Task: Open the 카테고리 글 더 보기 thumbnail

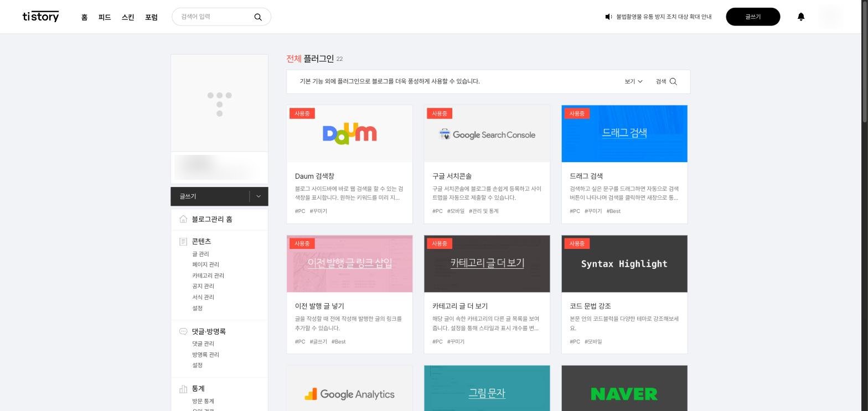Action: (x=487, y=264)
